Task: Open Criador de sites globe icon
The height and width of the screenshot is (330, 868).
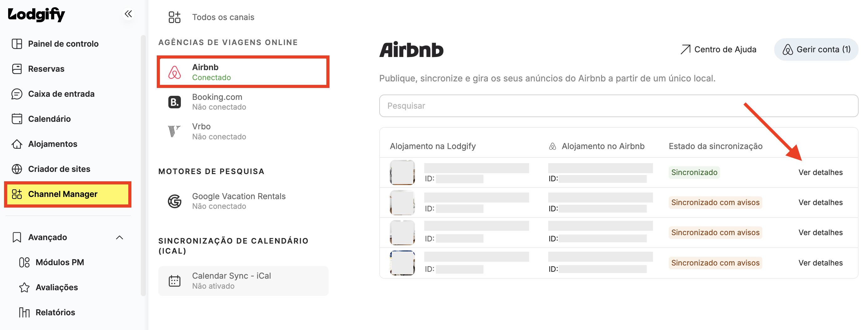Action: [17, 169]
